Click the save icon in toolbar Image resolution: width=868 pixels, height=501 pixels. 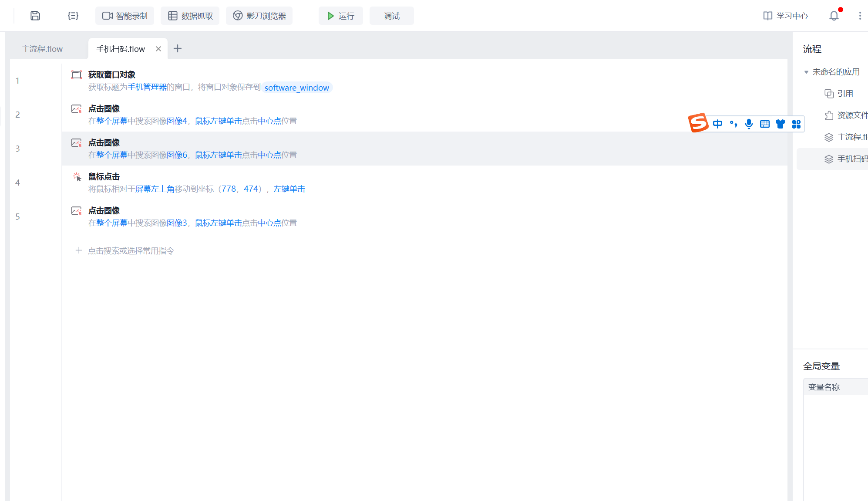[x=35, y=16]
